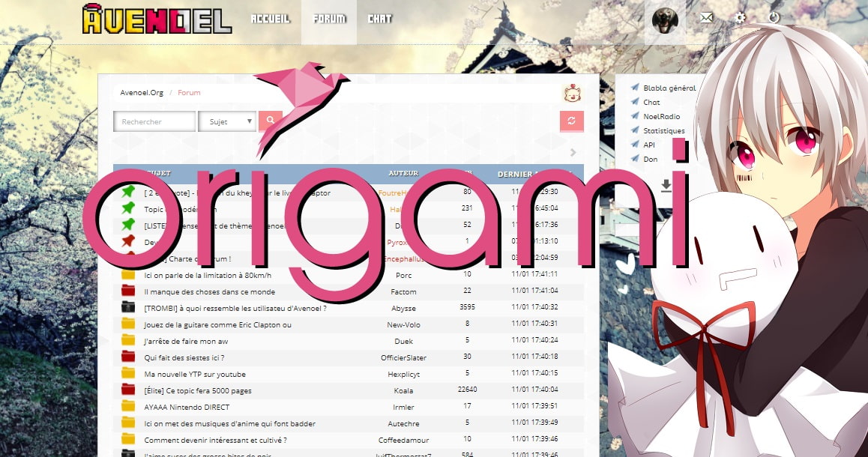
Task: Click the black locked folder of TROMBI topic
Action: [128, 307]
